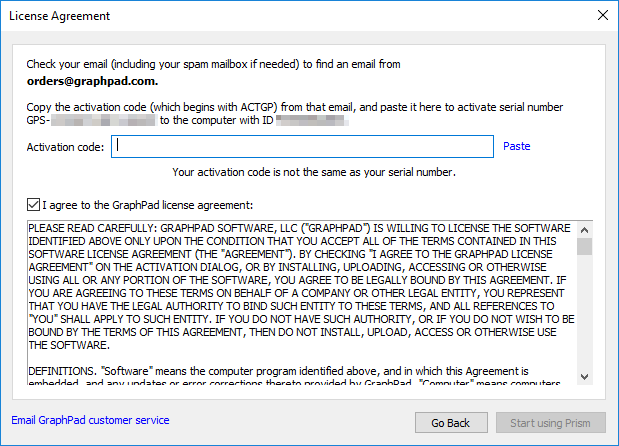Click the 'Activation code:' label
The image size is (619, 446).
[65, 146]
